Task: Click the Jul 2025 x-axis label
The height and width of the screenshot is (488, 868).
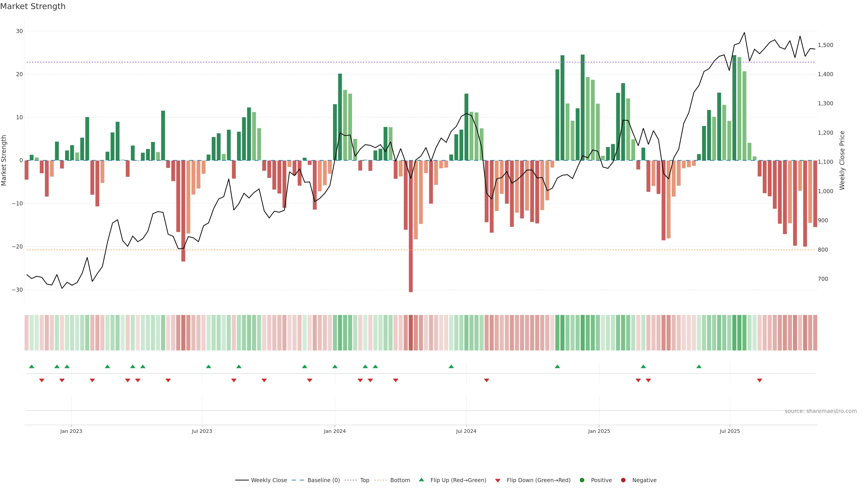Action: coord(729,431)
